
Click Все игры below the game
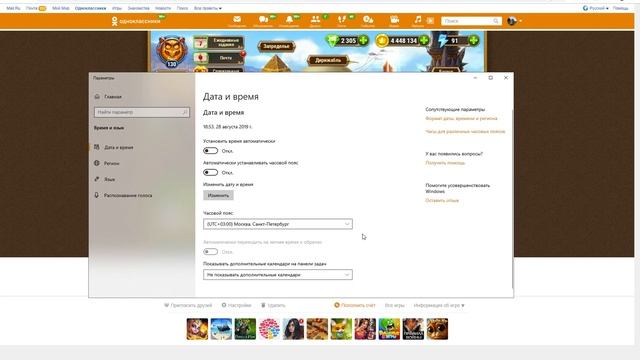[x=394, y=305]
